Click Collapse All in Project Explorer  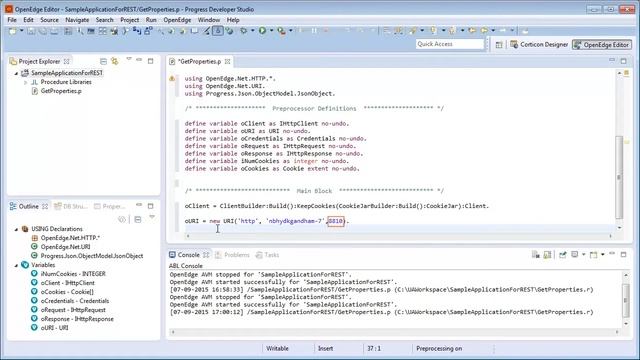103,61
